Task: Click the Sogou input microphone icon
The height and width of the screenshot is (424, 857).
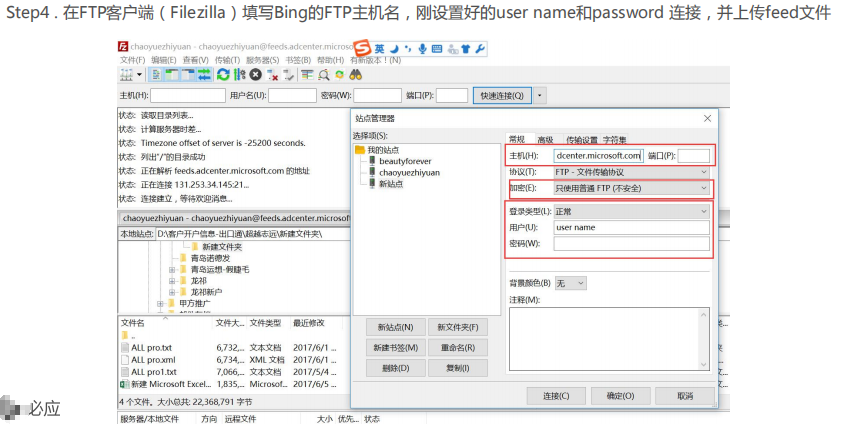Action: (423, 49)
